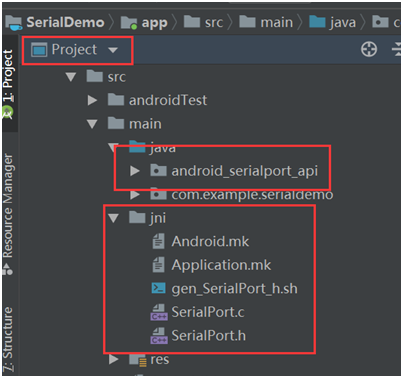Click the SerialPort.h C++ file icon
This screenshot has height=376, width=416.
159,336
